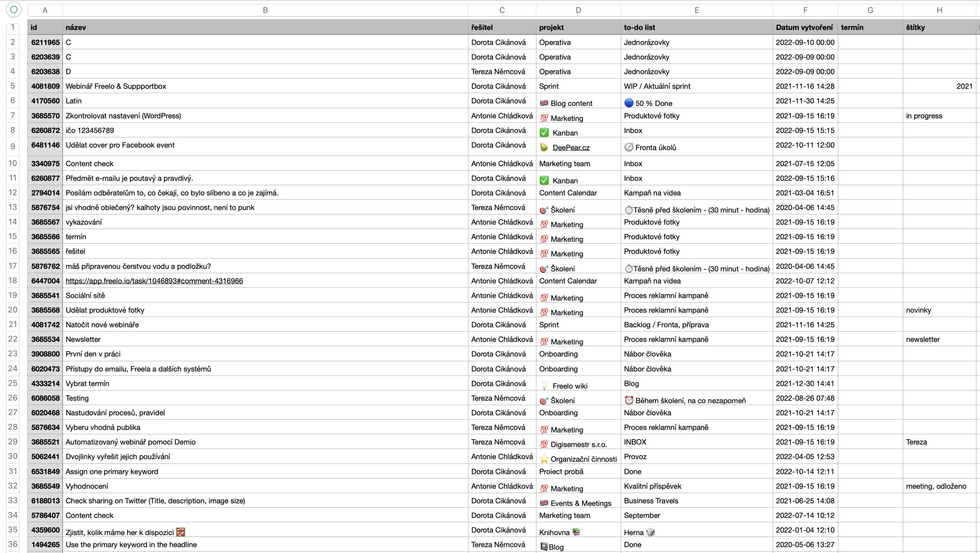Select cell 'Backlog / Fronta, příprava'

pos(696,325)
